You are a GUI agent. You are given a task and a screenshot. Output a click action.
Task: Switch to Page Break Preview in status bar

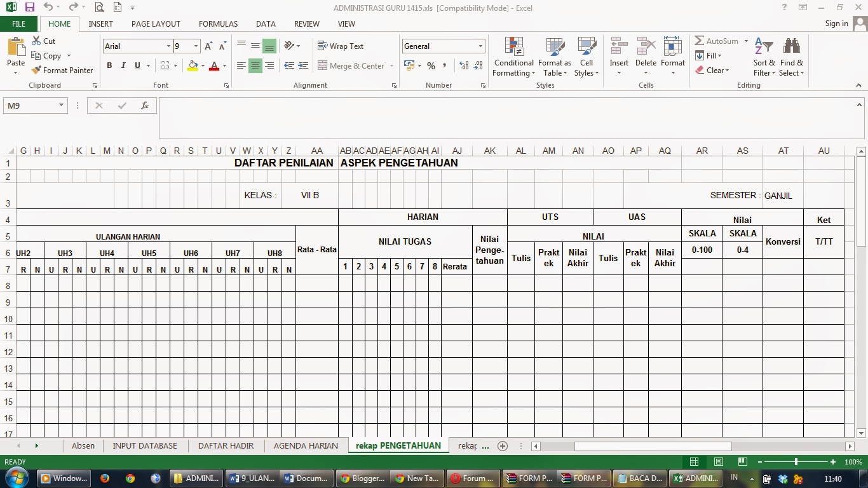tap(742, 462)
